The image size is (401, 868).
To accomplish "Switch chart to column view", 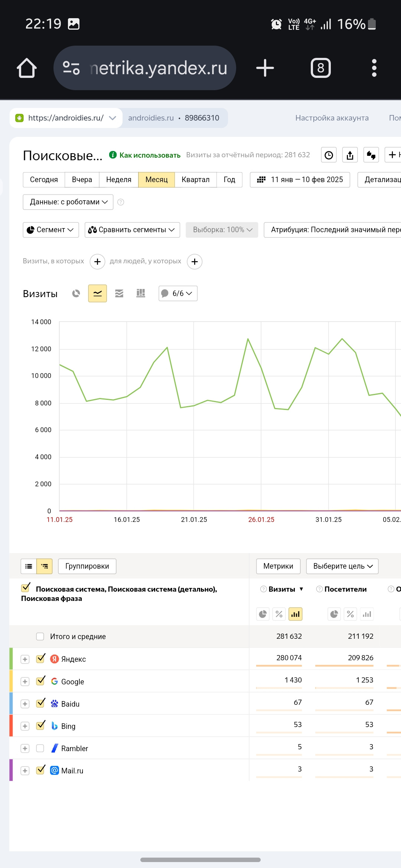I will (141, 293).
